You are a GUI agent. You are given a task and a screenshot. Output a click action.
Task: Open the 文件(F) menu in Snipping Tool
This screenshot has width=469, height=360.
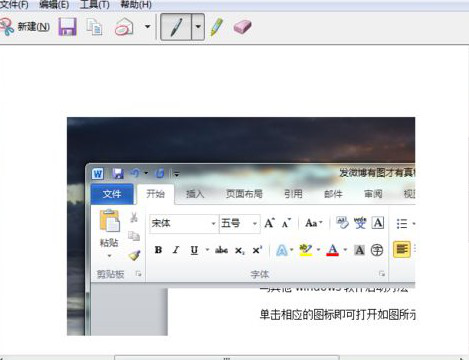[x=14, y=5]
